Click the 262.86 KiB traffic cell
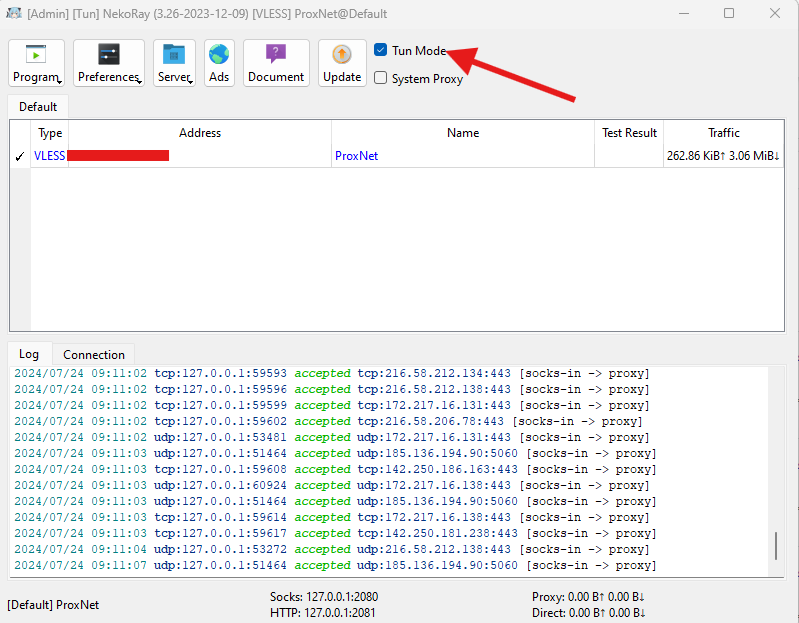 coord(724,156)
